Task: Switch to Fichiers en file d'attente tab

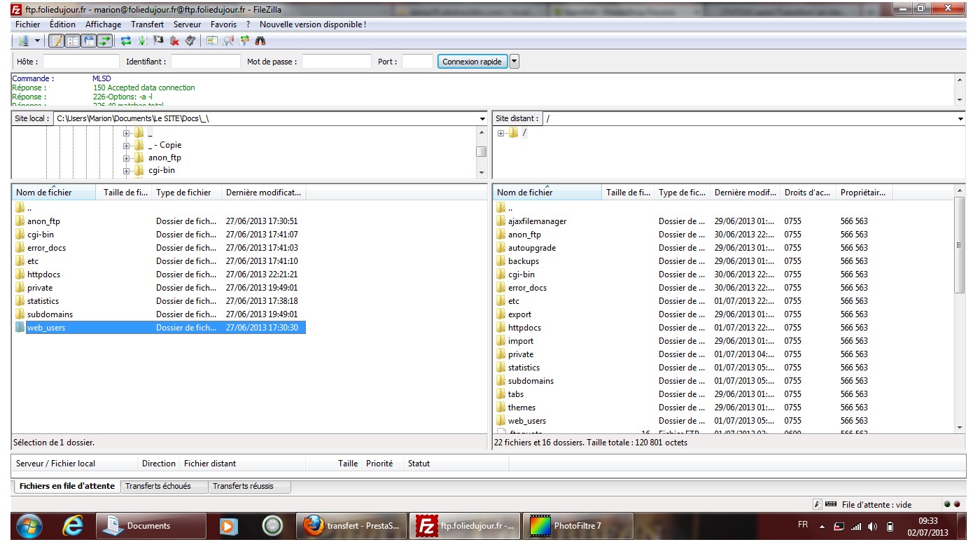Action: (x=67, y=486)
